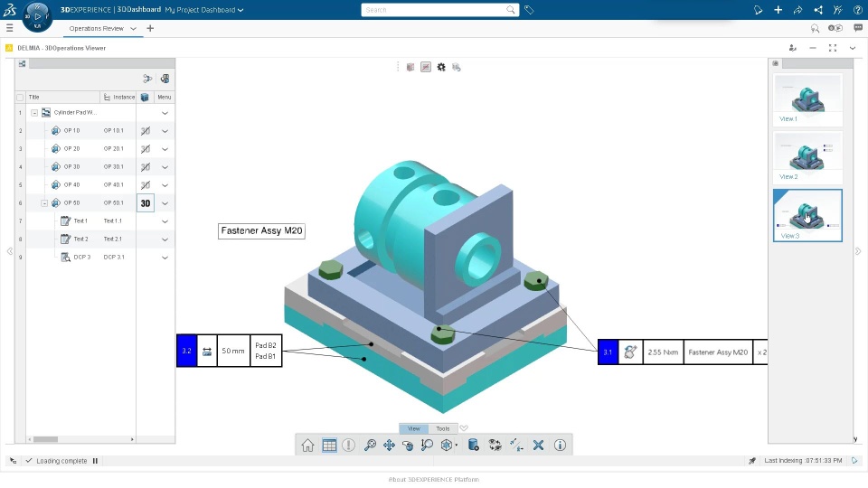
Task: Click the gear settings icon above 3D view
Action: 441,67
